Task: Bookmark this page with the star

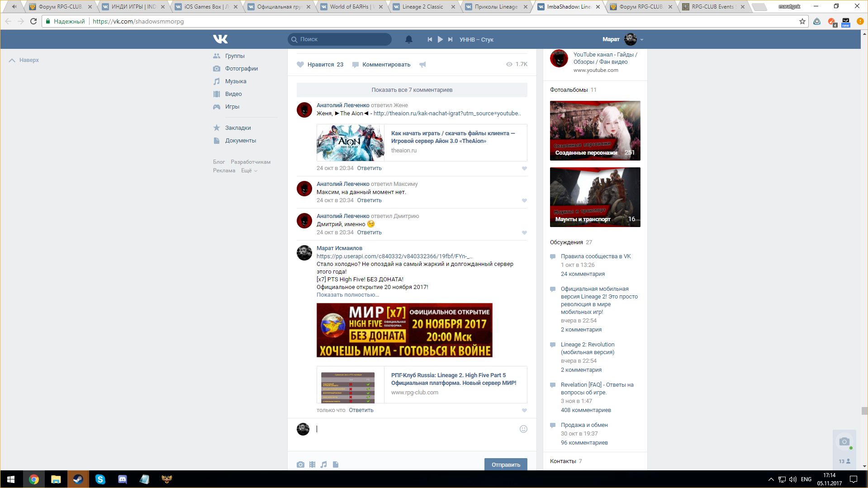Action: click(802, 21)
